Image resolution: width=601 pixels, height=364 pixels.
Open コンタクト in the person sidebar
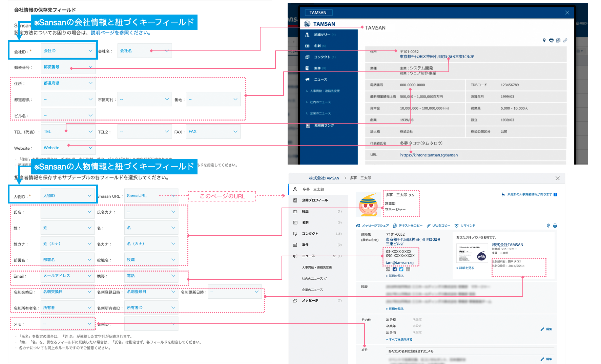tap(310, 234)
